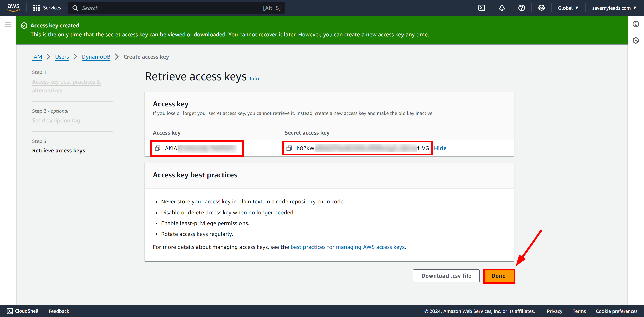Open the info panel icon on right
This screenshot has width=644, height=317.
coord(636,24)
